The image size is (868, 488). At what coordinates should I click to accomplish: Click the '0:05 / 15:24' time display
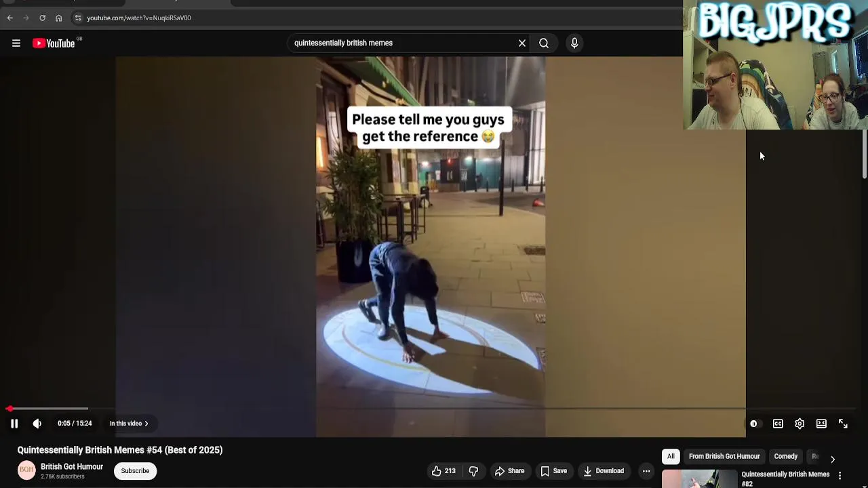click(x=75, y=424)
